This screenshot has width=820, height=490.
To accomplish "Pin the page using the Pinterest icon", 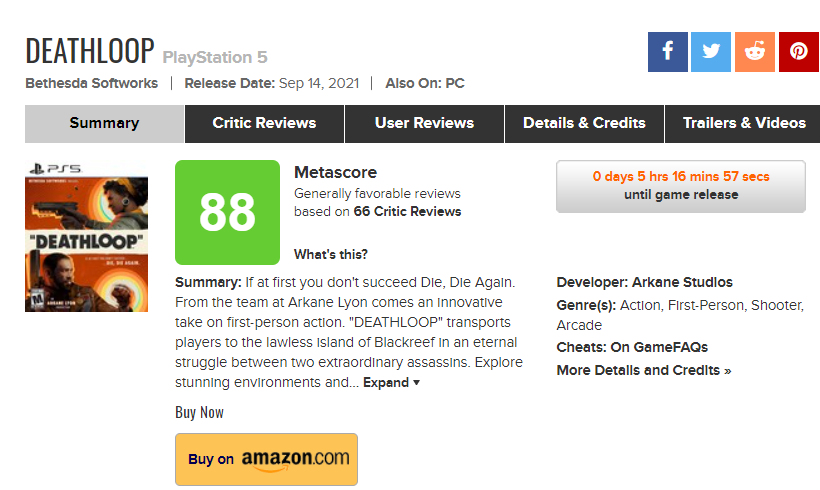I will point(799,52).
